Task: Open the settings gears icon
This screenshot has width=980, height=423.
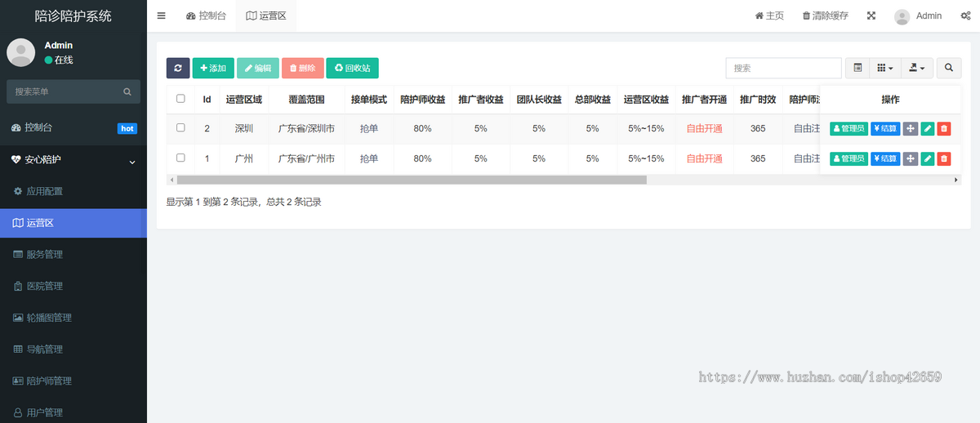Action: pyautogui.click(x=965, y=16)
